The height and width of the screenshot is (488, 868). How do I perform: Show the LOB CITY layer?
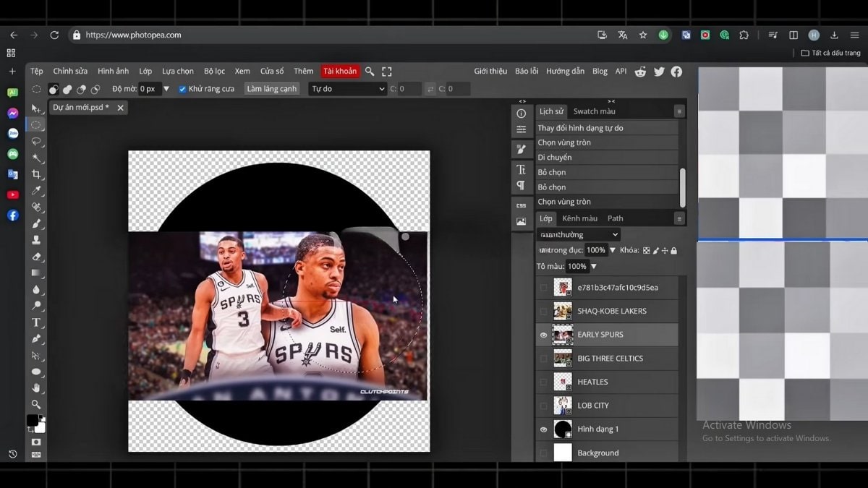click(544, 406)
